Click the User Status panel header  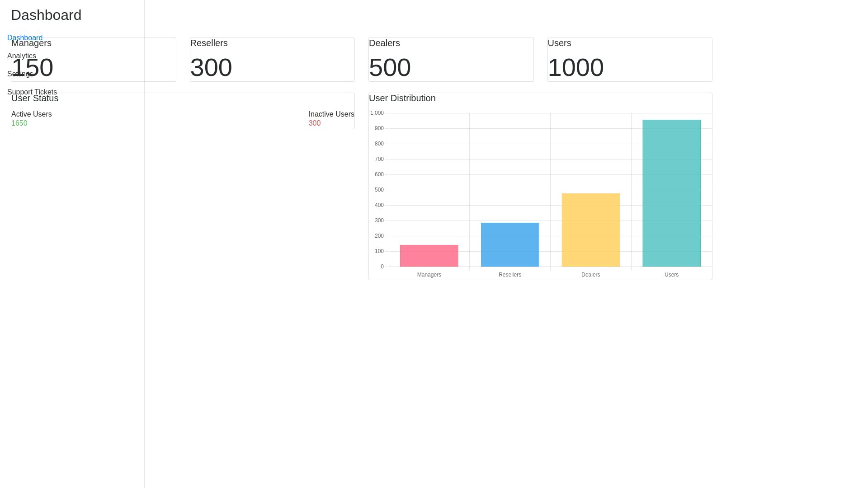point(34,98)
